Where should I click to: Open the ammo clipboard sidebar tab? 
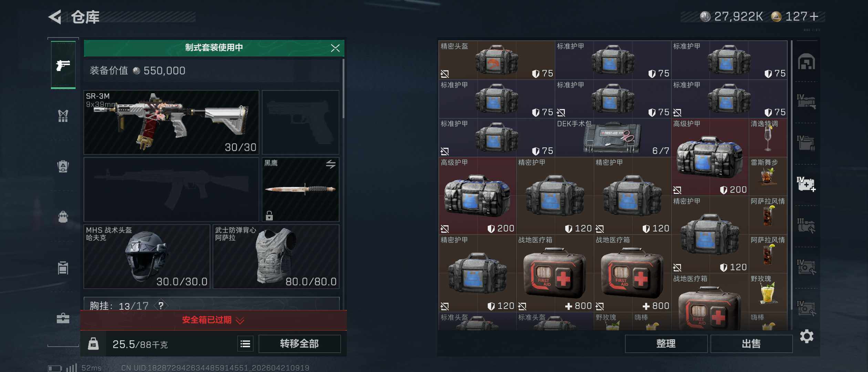(x=63, y=268)
